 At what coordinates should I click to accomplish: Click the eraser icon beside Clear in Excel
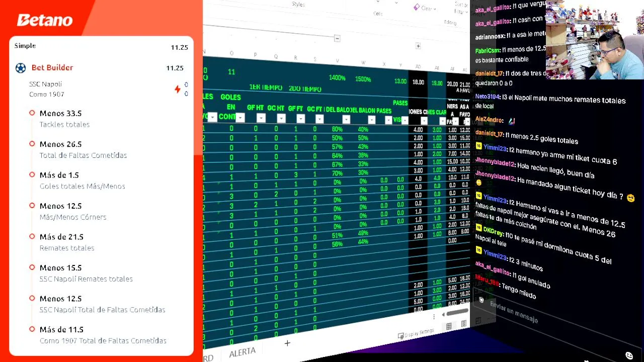click(x=417, y=7)
